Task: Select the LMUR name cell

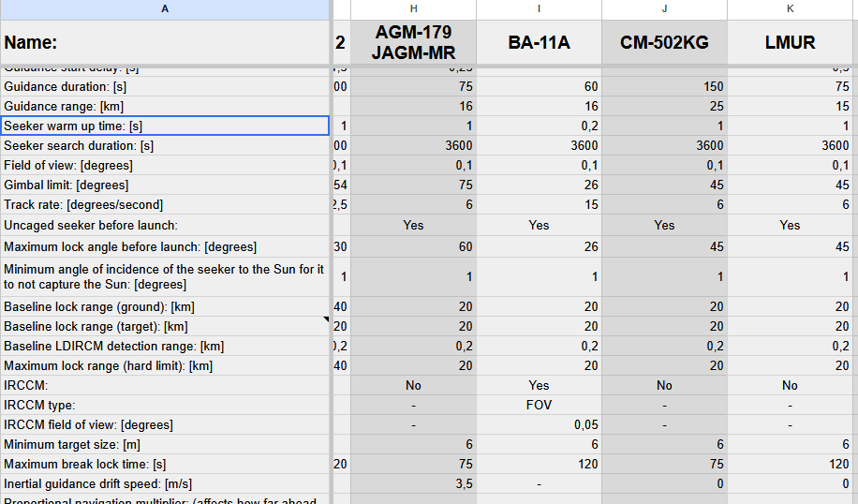Action: pyautogui.click(x=790, y=42)
